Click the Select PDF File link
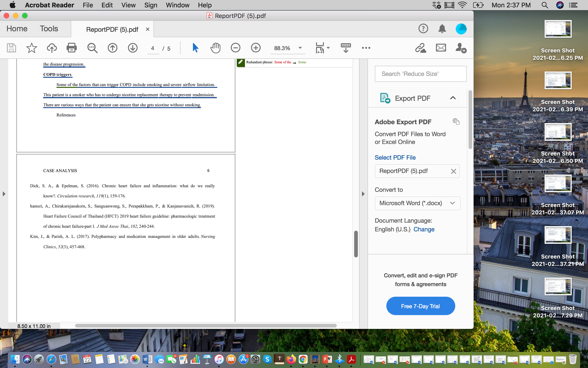The width and height of the screenshot is (588, 368). (395, 158)
